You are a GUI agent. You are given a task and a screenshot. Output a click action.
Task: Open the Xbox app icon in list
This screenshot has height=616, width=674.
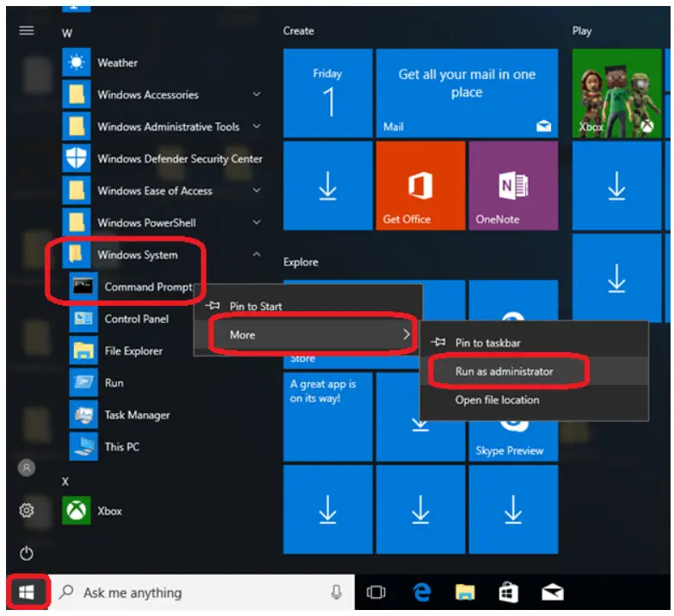(76, 510)
